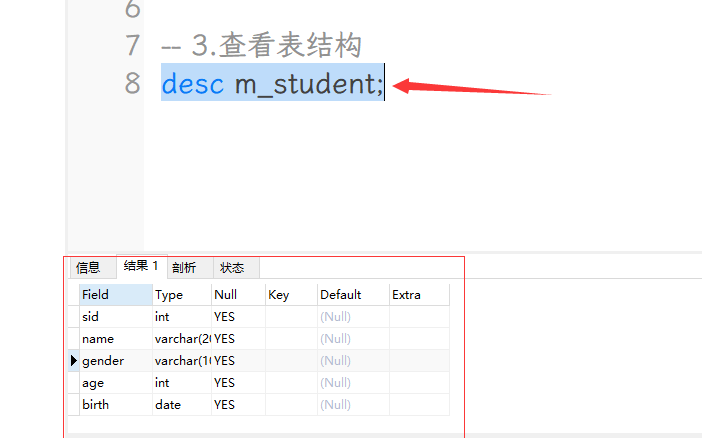This screenshot has width=702, height=438.
Task: Select the 结果 1 tab
Action: coord(140,267)
